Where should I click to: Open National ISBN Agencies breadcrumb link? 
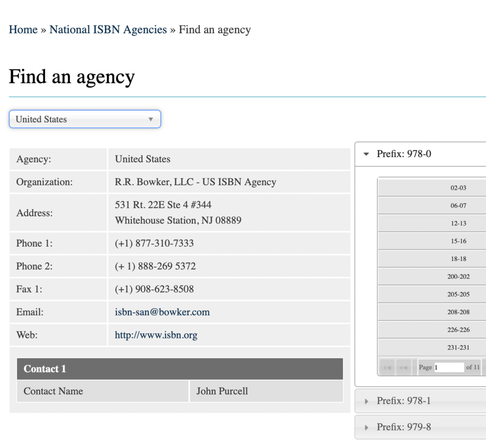click(108, 29)
